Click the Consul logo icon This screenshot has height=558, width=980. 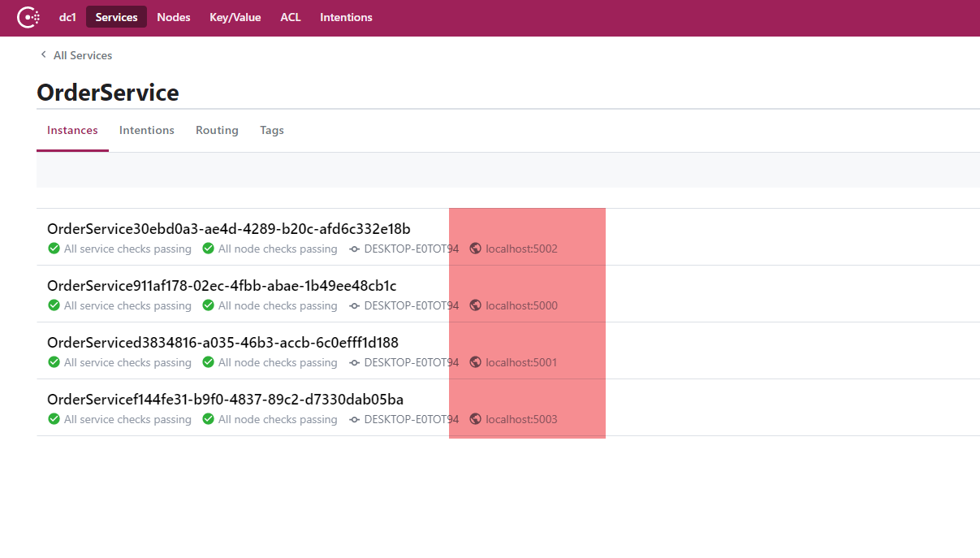pyautogui.click(x=28, y=17)
